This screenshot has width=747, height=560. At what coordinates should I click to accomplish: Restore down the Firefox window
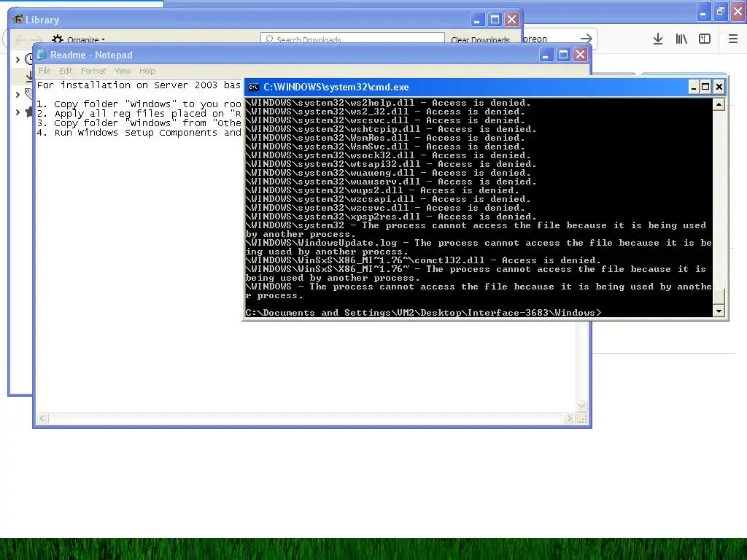(720, 12)
